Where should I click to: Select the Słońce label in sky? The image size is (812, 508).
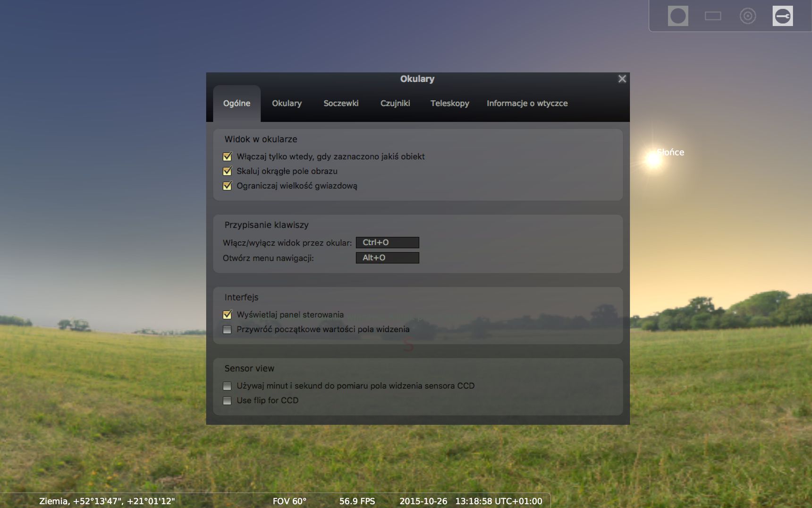tap(670, 152)
